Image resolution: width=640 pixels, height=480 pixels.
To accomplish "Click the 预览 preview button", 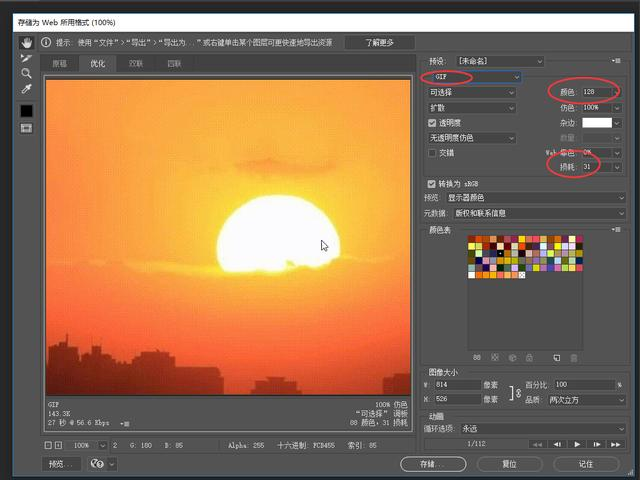I will click(62, 464).
